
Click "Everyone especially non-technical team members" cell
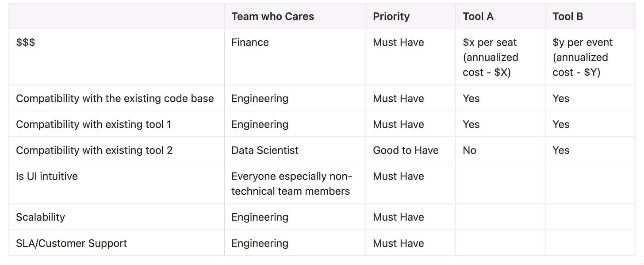point(291,184)
